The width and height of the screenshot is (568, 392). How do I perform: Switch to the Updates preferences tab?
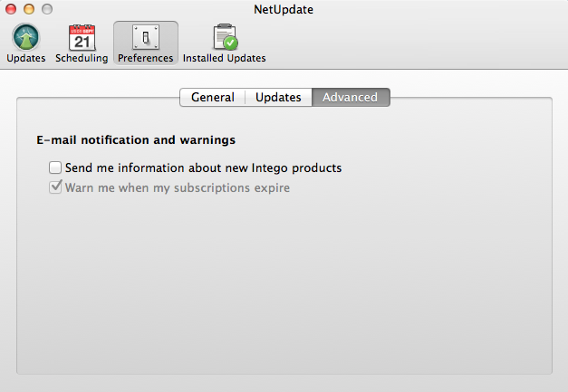point(278,98)
